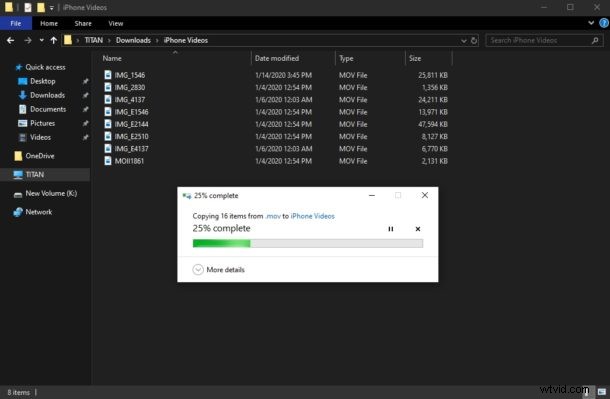The image size is (610, 399).
Task: Open Videos in the sidebar
Action: pyautogui.click(x=40, y=137)
